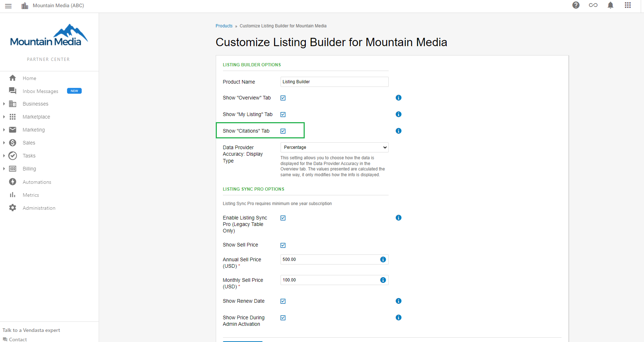Toggle Show Price During Admin Activation checkbox
The width and height of the screenshot is (644, 342).
pyautogui.click(x=283, y=318)
